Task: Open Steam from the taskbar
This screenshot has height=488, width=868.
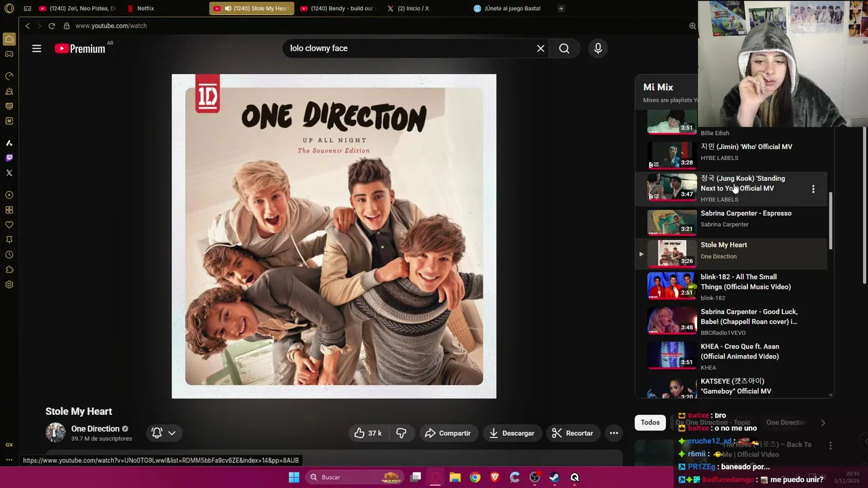Action: pos(554,477)
